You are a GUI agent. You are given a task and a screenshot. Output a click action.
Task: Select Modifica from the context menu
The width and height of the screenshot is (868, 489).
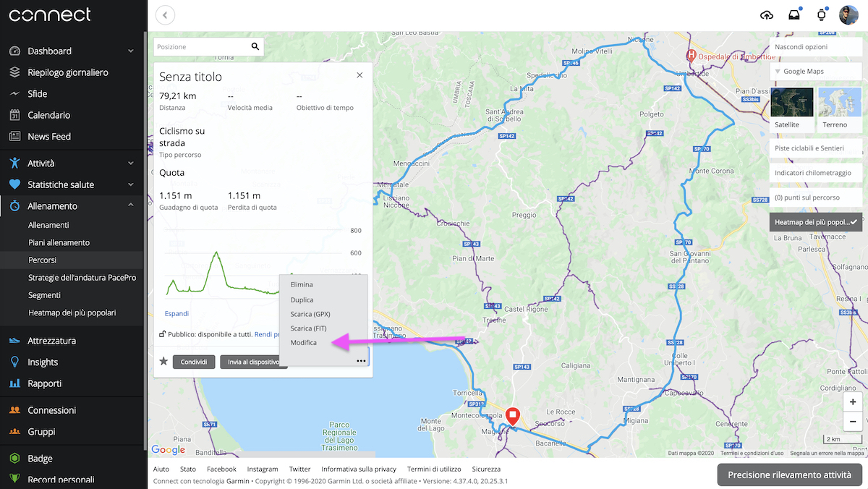click(302, 342)
